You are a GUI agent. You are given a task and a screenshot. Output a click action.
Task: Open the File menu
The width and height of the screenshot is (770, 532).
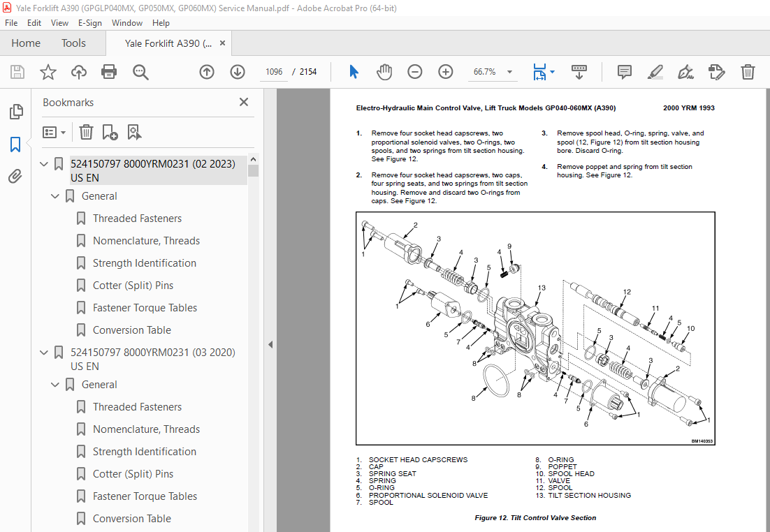point(10,23)
